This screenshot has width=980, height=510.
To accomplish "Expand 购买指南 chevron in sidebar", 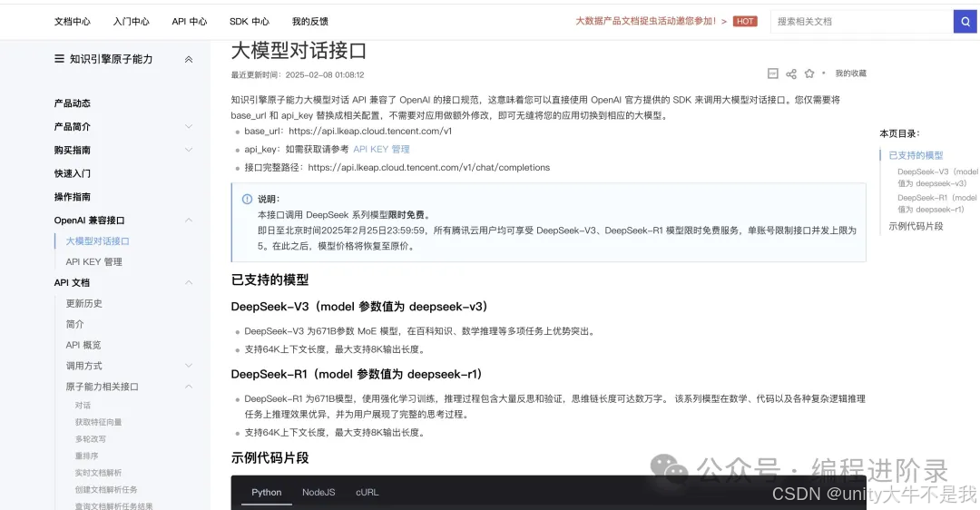I will [189, 150].
